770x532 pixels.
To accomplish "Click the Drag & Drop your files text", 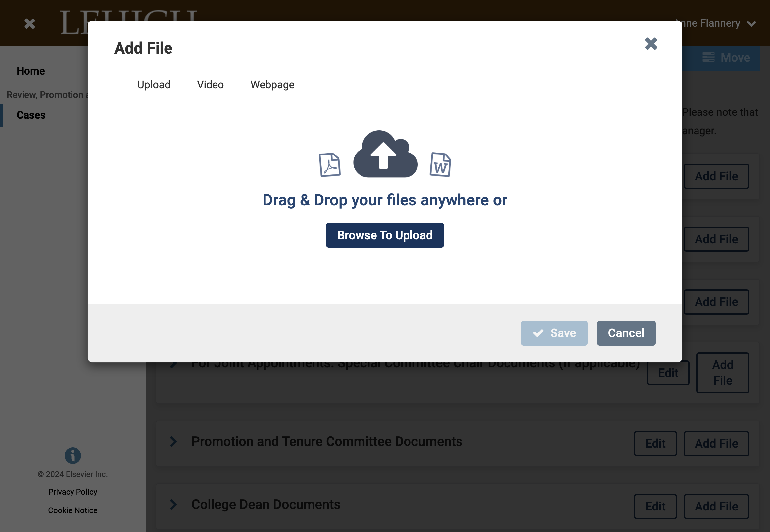I will (385, 200).
